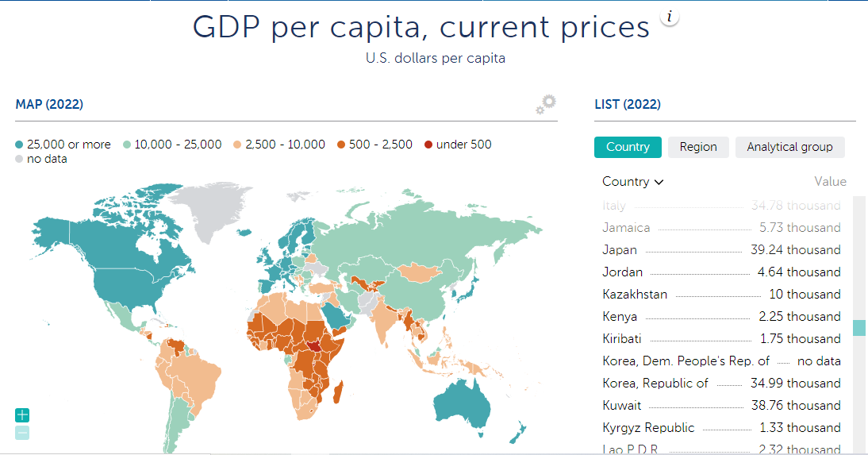Viewport: 868px width, 455px height.
Task: Select Japan in the country list
Action: click(620, 249)
